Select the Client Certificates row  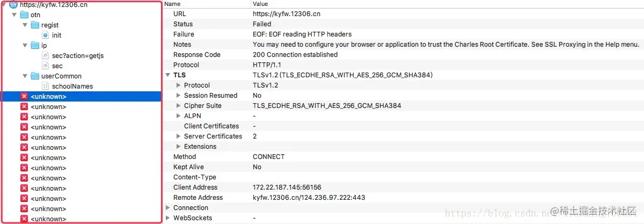(404, 126)
